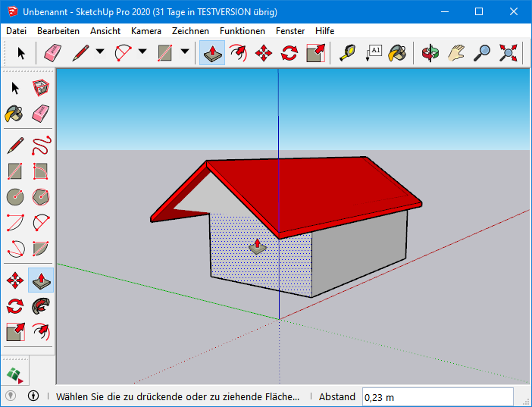Open the Kamera menu
The height and width of the screenshot is (407, 532).
(146, 31)
